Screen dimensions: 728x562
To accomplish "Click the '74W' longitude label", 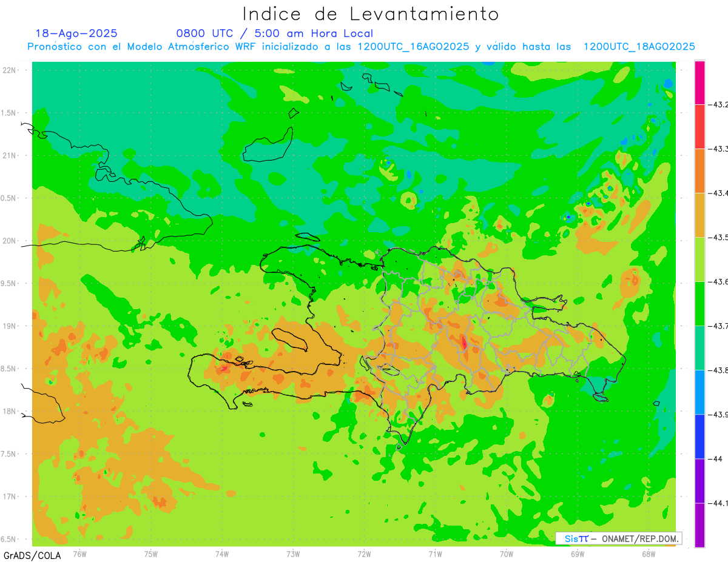I will pos(222,554).
